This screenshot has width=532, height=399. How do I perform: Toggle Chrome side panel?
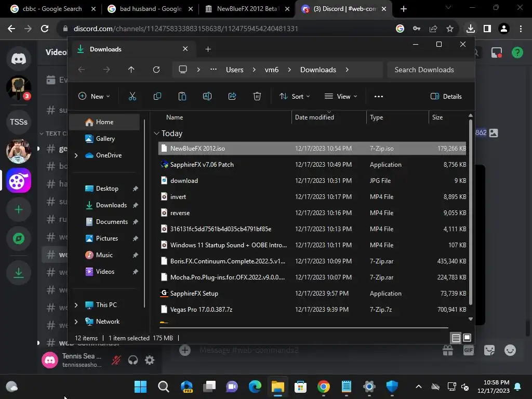[487, 29]
